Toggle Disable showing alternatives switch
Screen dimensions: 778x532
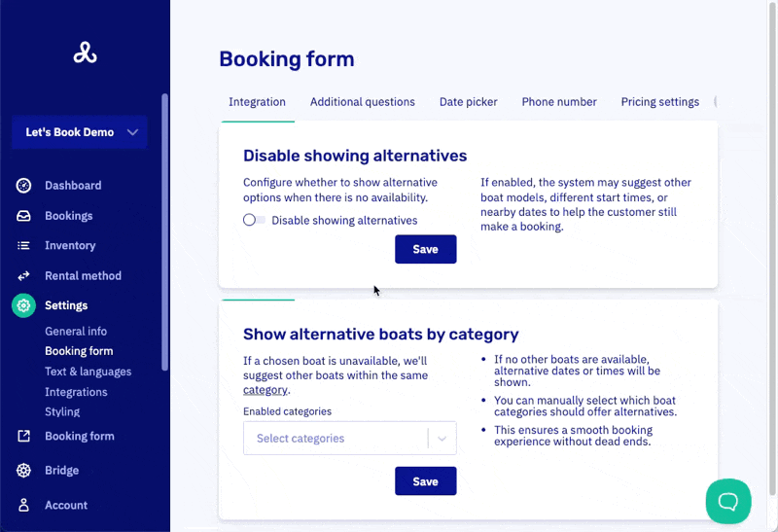254,220
